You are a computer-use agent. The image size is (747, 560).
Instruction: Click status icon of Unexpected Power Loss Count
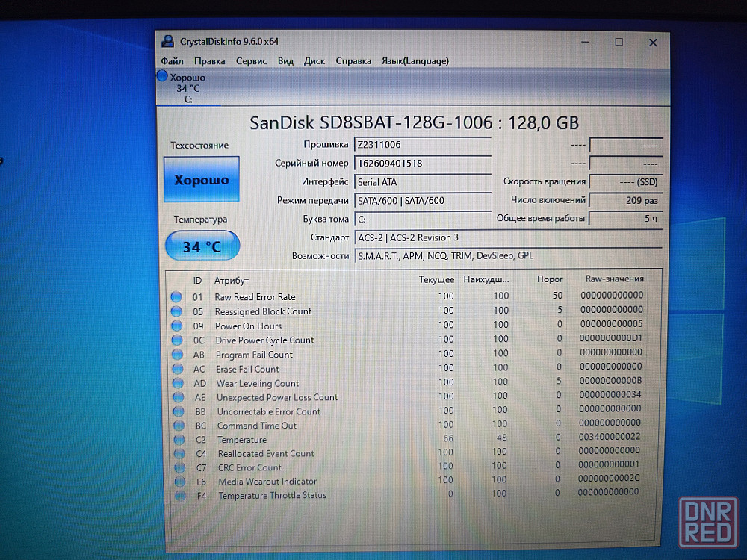tap(179, 397)
